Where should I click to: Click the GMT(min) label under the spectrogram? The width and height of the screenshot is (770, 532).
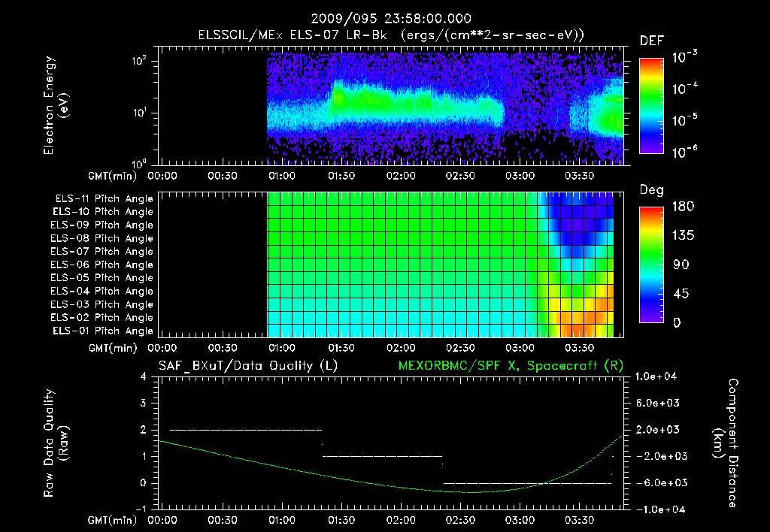[x=113, y=176]
